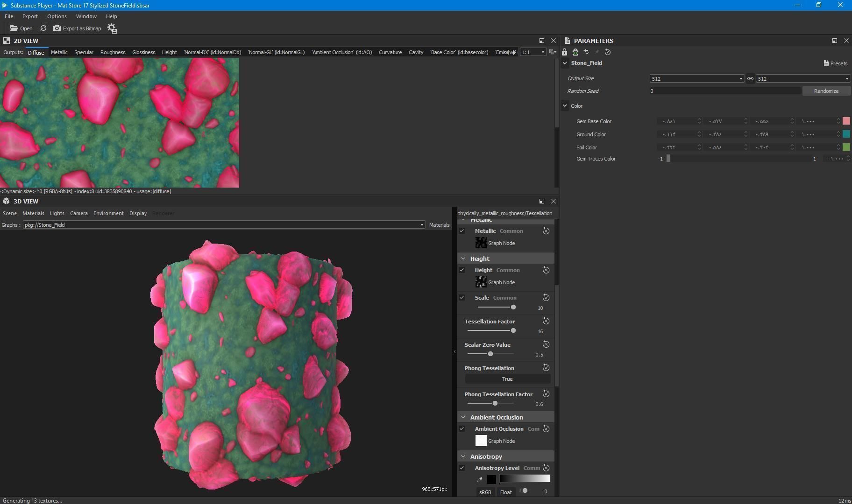Switch Anisotropy color mode to Float
The height and width of the screenshot is (504, 852).
coord(506,492)
